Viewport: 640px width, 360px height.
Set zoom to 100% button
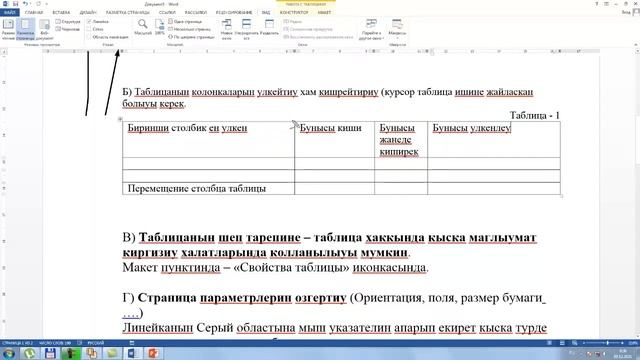160,27
